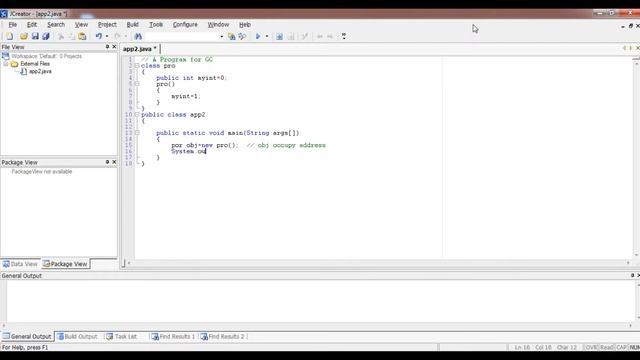Image resolution: width=640 pixels, height=360 pixels.
Task: Close the Package View panel
Action: coord(114,162)
